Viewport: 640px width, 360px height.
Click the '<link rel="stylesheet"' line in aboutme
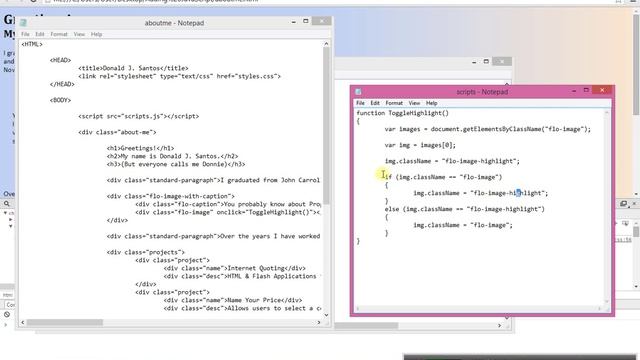click(179, 76)
